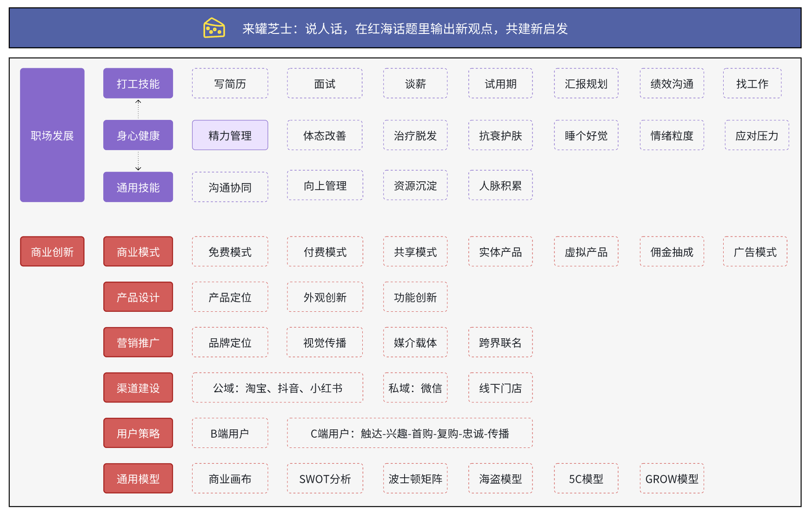812x513 pixels.
Task: Select the 谈薪 topic box
Action: [x=415, y=83]
